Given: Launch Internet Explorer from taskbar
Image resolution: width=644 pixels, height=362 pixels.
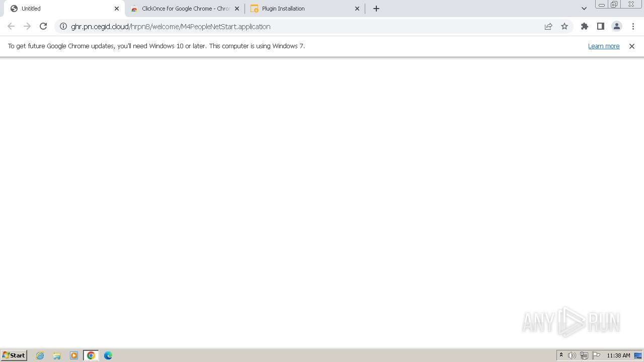Looking at the screenshot, I should coord(40,355).
